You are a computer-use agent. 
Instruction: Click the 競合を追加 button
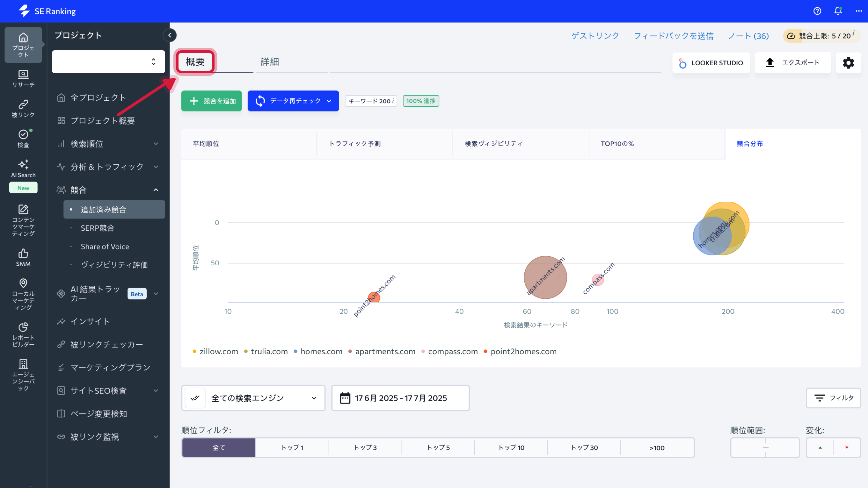click(x=212, y=101)
